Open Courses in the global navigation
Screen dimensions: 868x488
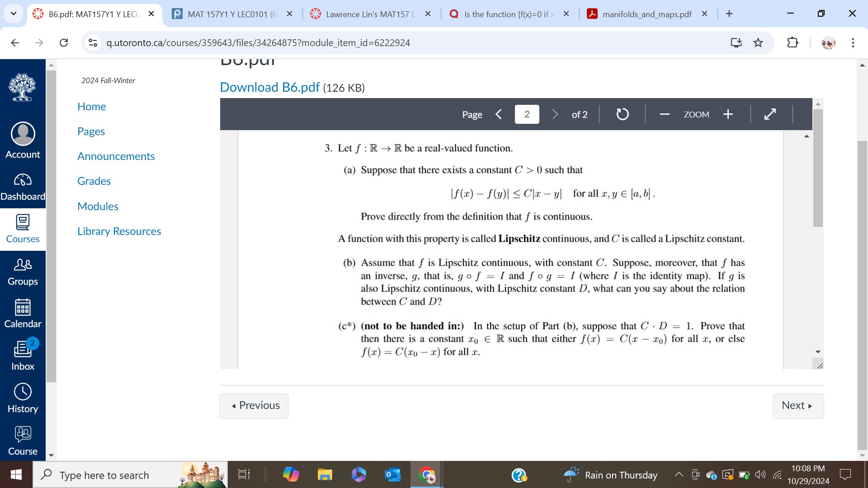23,230
